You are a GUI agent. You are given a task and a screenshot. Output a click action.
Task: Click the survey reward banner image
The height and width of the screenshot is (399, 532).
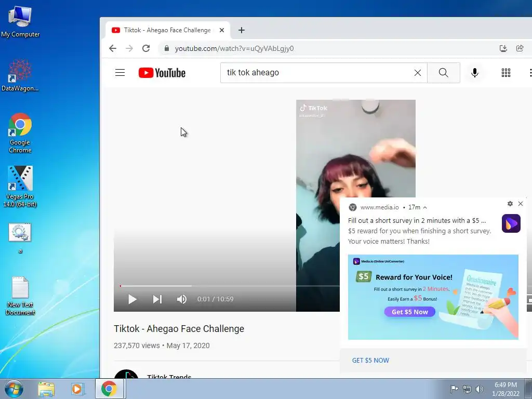pos(433,297)
